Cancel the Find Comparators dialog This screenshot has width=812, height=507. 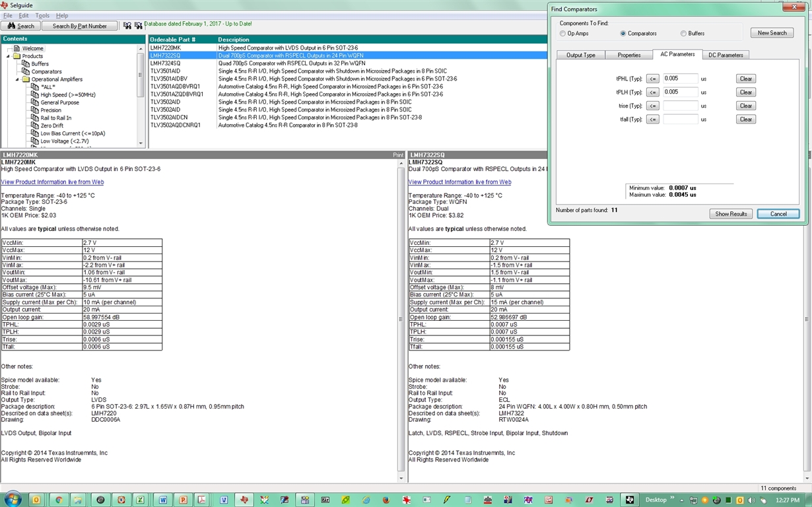click(778, 214)
